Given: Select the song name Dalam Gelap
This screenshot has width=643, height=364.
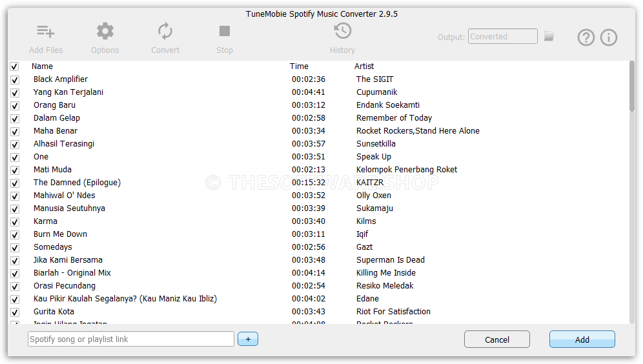Looking at the screenshot, I should click(x=57, y=117).
